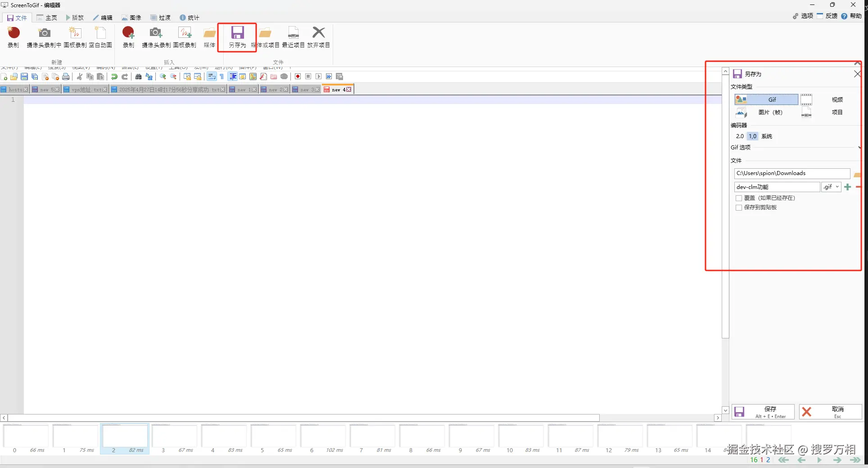Switch to the 过渡 ribbon tab

161,18
